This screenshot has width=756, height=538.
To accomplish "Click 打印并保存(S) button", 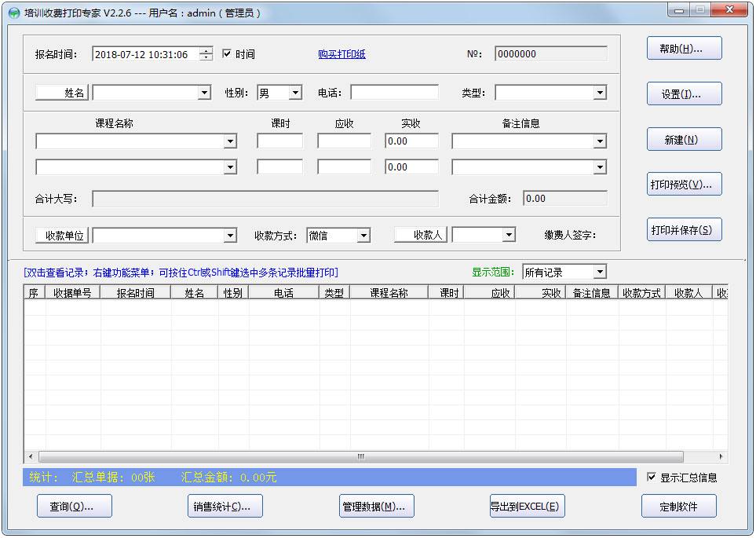I will 684,229.
